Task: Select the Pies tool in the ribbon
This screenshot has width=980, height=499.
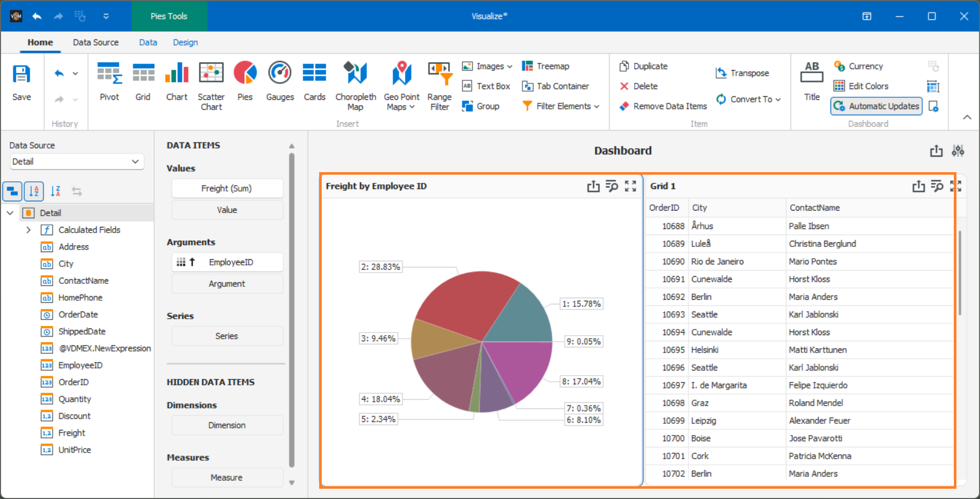Action: point(245,82)
